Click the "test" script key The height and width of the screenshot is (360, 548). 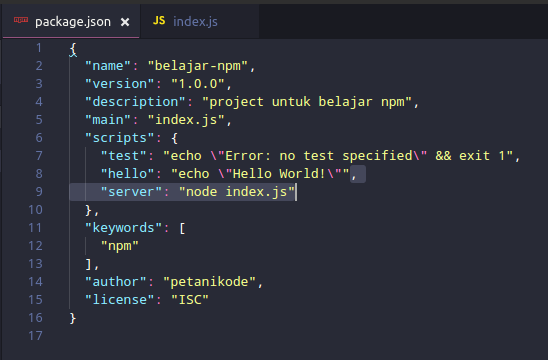pyautogui.click(x=123, y=156)
